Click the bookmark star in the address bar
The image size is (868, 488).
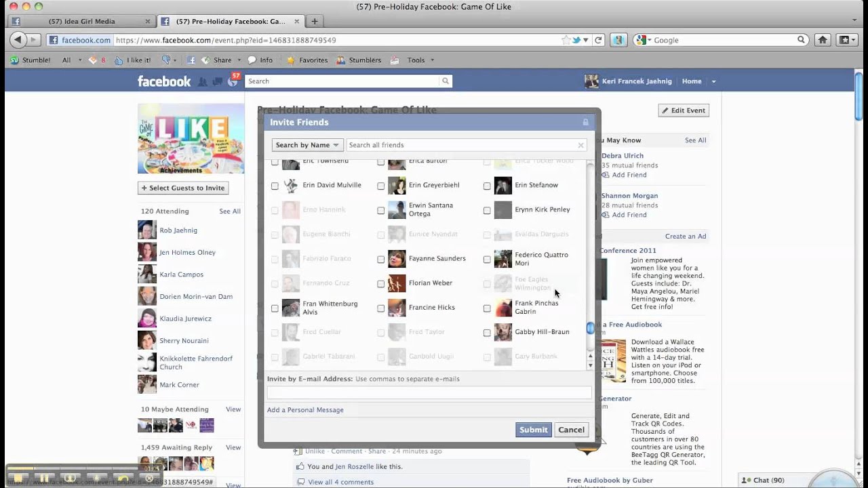566,40
